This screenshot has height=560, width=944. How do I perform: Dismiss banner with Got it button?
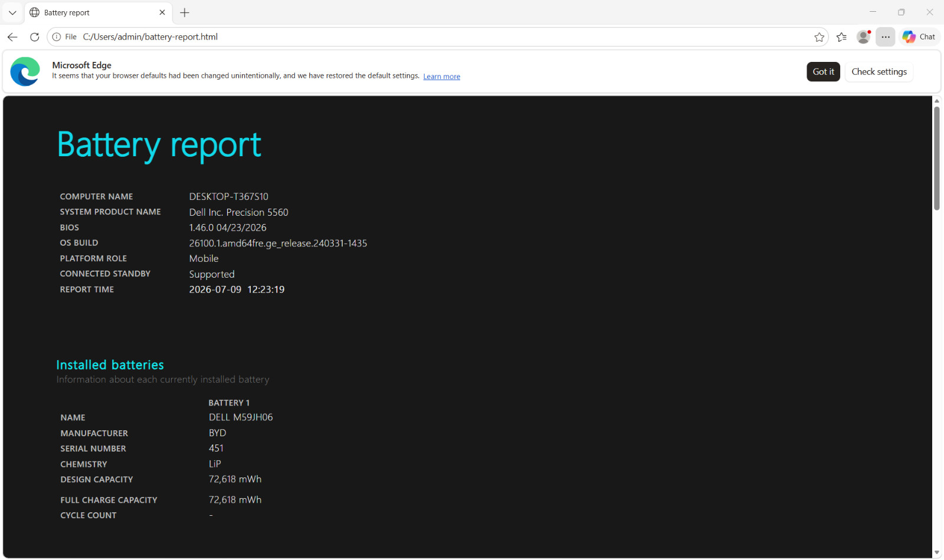click(x=823, y=71)
